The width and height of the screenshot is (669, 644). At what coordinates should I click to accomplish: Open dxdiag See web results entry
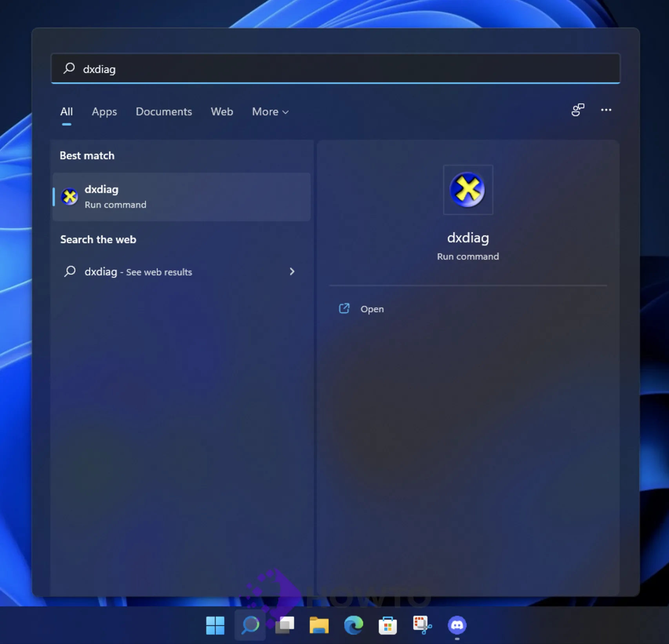[182, 272]
